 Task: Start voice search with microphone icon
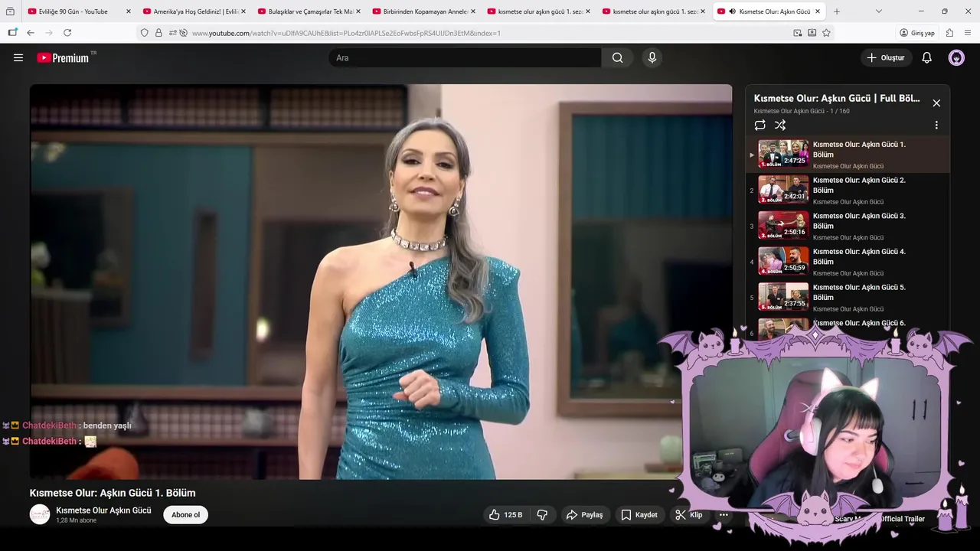652,57
